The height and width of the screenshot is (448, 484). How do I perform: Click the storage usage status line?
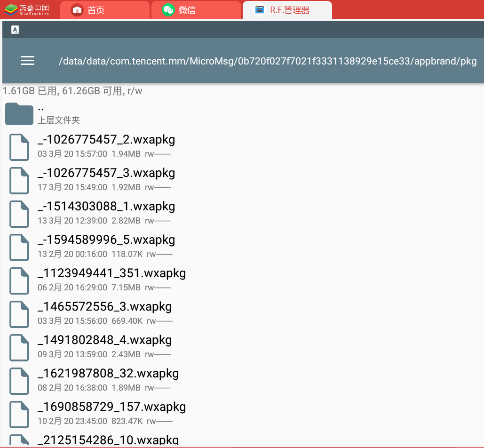point(72,91)
